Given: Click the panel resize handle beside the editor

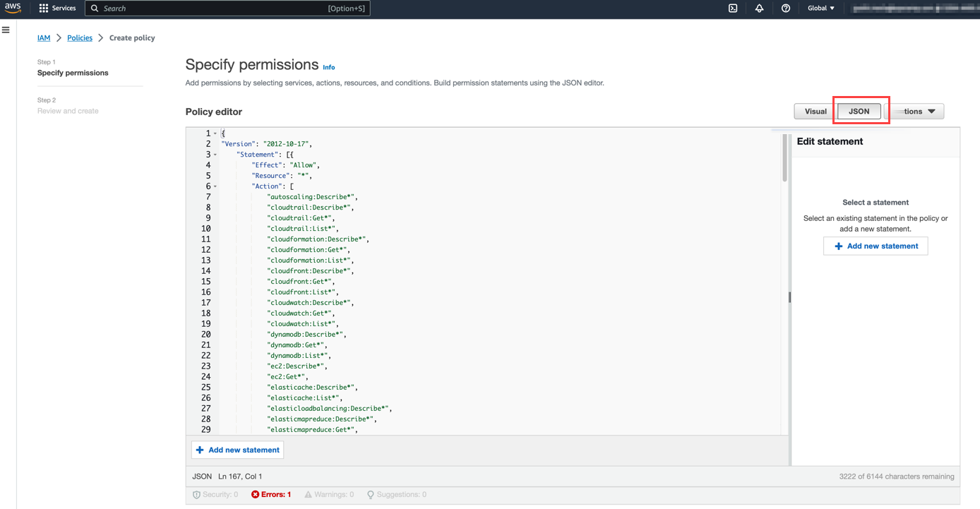Looking at the screenshot, I should [x=789, y=298].
